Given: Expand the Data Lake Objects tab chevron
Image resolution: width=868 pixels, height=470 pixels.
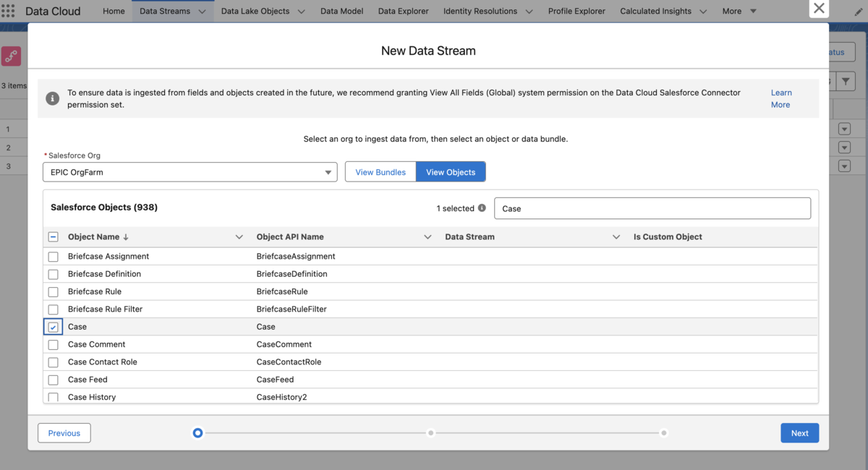Looking at the screenshot, I should 301,12.
